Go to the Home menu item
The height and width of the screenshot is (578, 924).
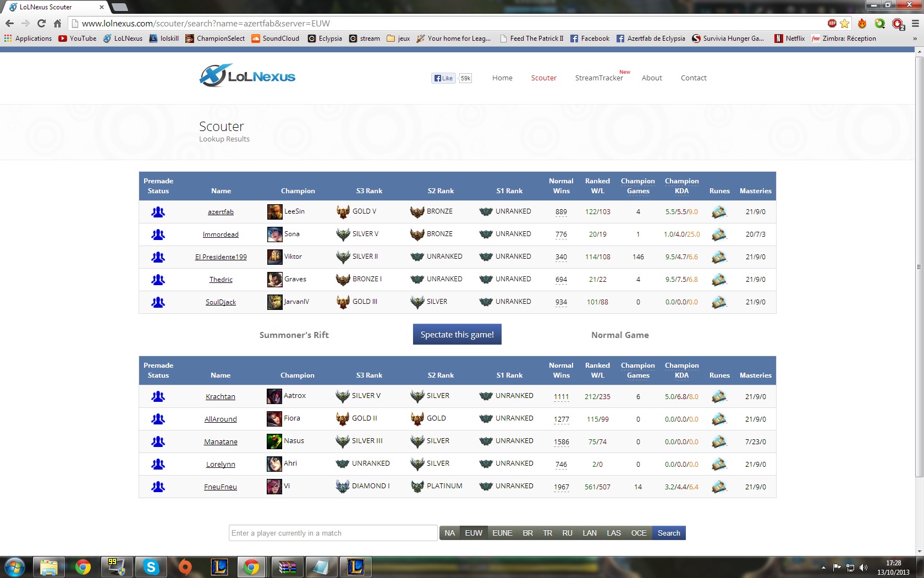(x=502, y=78)
